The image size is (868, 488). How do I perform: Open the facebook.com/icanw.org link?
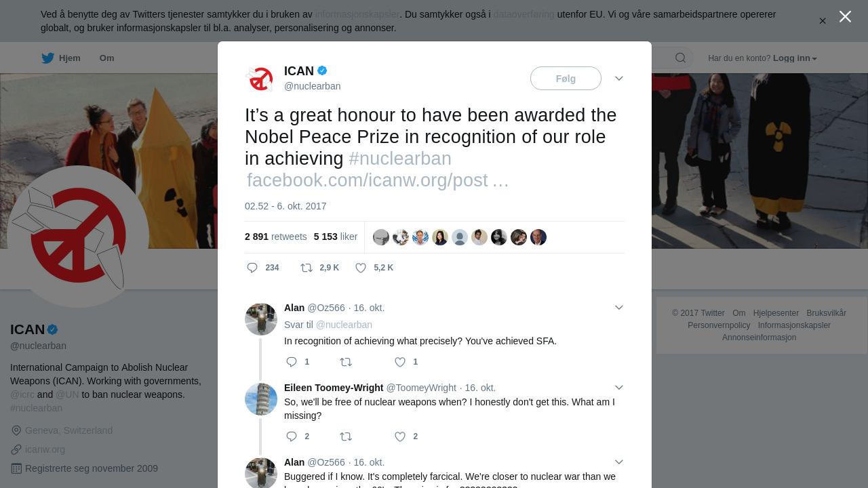(x=378, y=180)
